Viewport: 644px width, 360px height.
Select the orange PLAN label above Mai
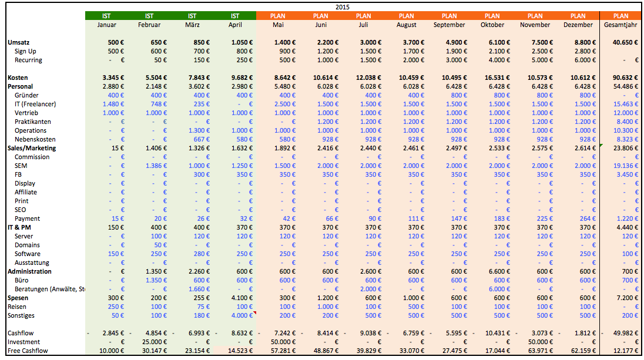(278, 16)
